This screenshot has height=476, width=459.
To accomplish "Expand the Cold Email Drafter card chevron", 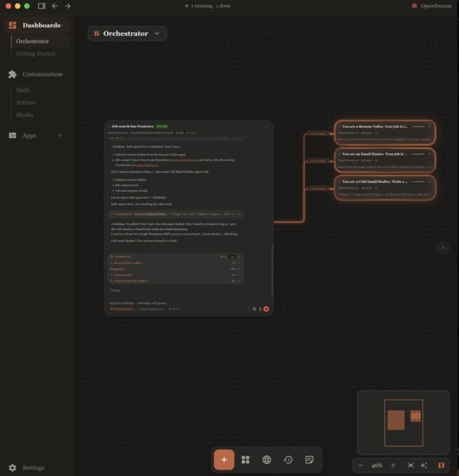I will (x=339, y=182).
